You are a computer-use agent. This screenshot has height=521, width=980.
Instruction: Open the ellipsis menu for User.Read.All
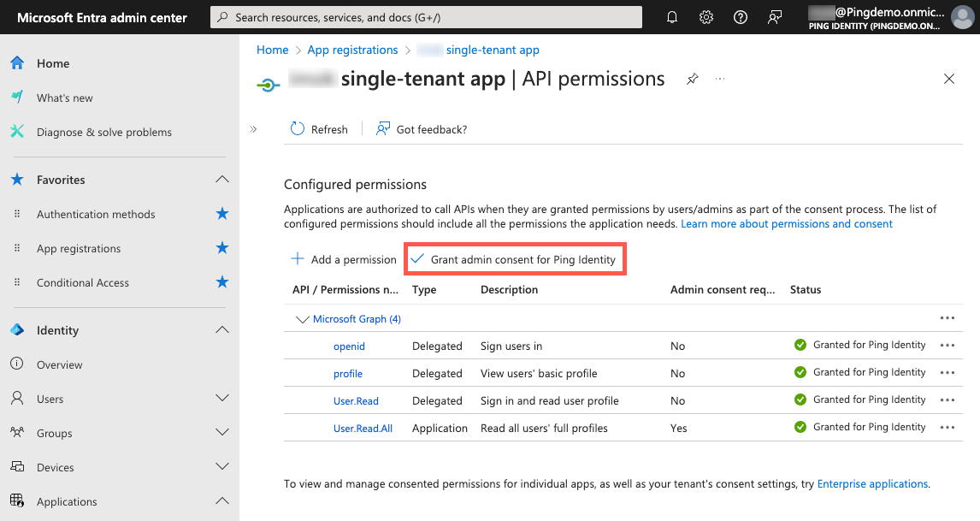pyautogui.click(x=947, y=427)
